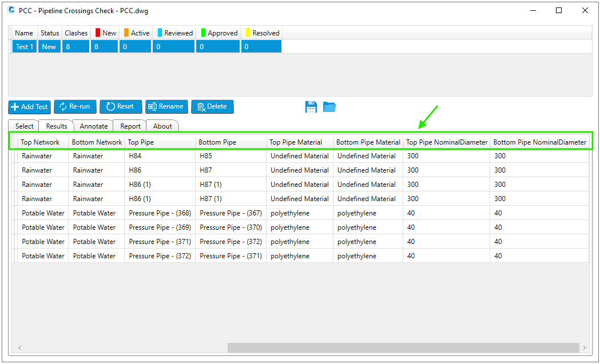Click the cyan Reviewed status column header
Viewport: 600px width, 364px height.
tap(175, 33)
